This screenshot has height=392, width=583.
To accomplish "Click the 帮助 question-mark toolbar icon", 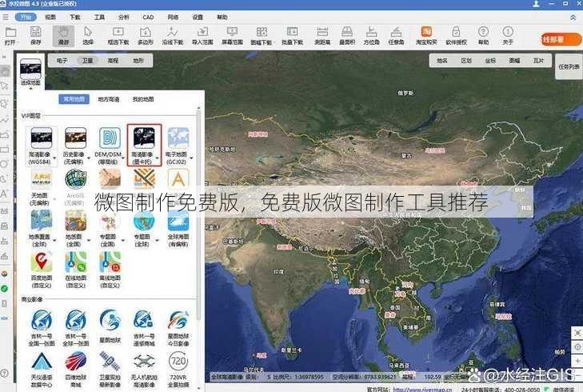I will point(483,35).
